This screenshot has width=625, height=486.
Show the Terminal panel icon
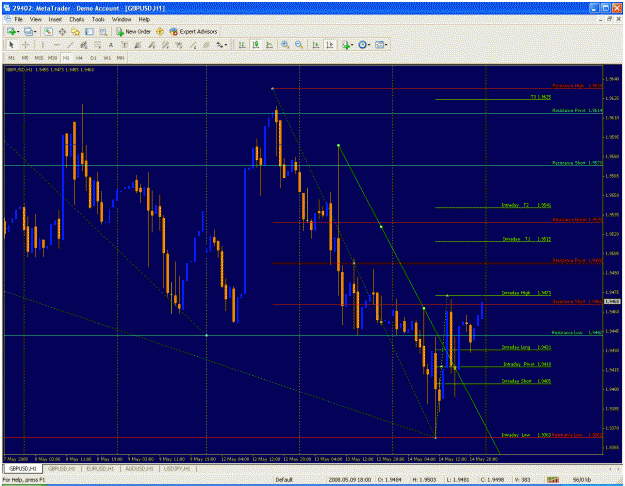[x=89, y=31]
